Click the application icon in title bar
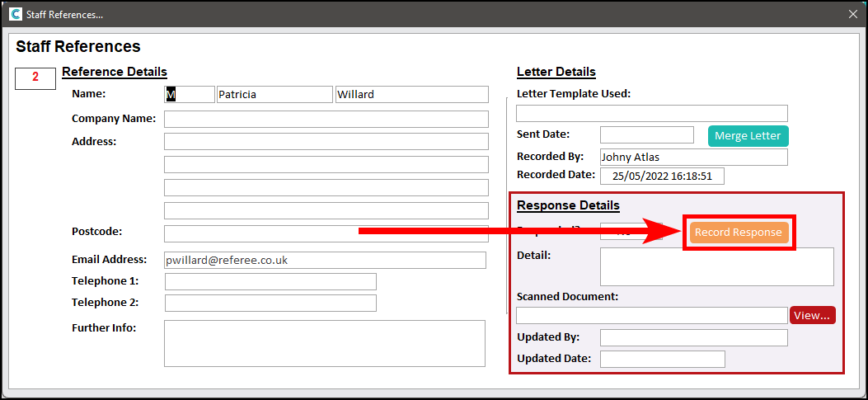 [x=15, y=14]
